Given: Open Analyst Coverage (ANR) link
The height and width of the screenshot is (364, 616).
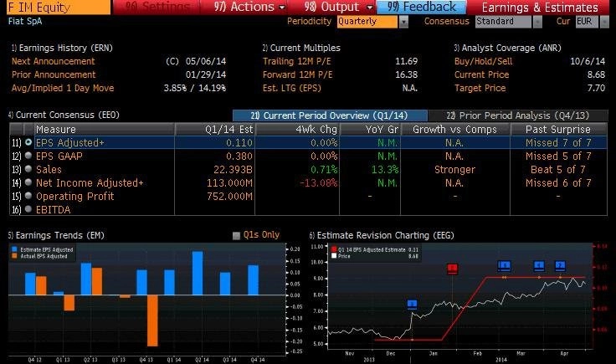Looking at the screenshot, I should point(507,48).
